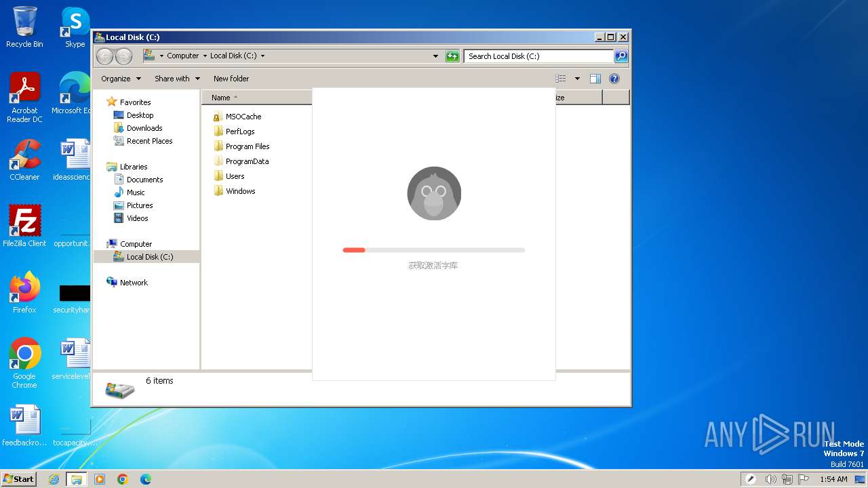This screenshot has height=488, width=868.
Task: Open the Start menu
Action: coord(19,479)
